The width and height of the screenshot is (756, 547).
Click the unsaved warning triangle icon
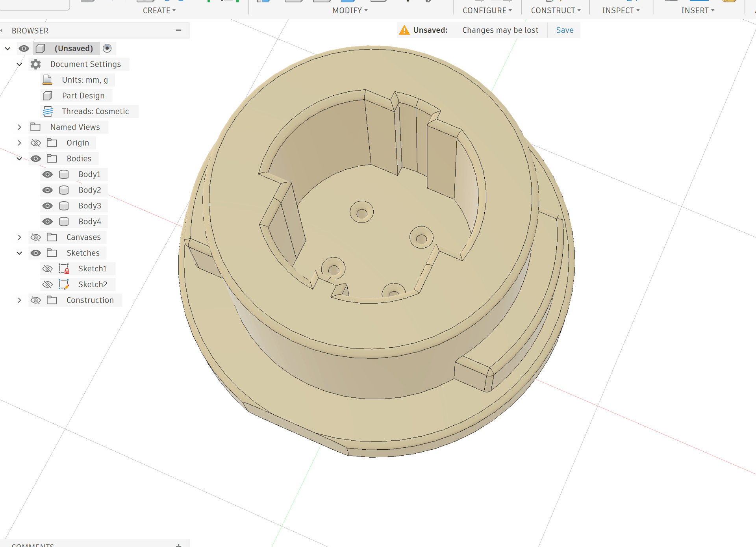click(x=404, y=30)
